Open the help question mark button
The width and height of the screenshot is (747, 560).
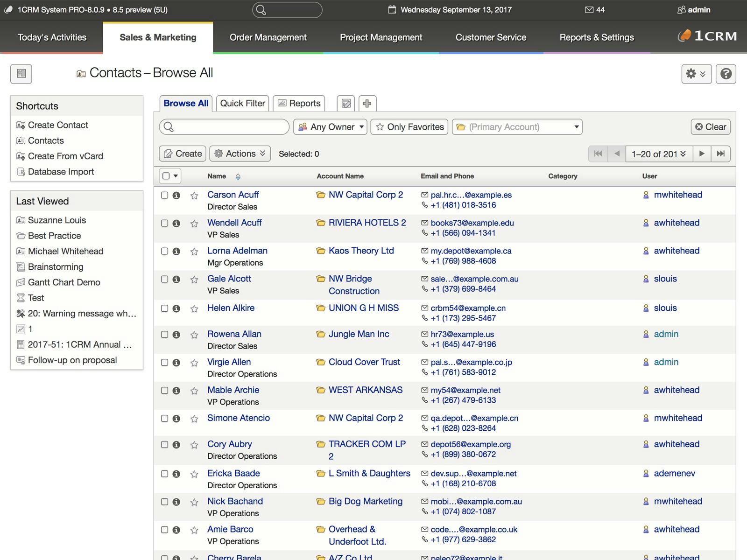tap(726, 74)
